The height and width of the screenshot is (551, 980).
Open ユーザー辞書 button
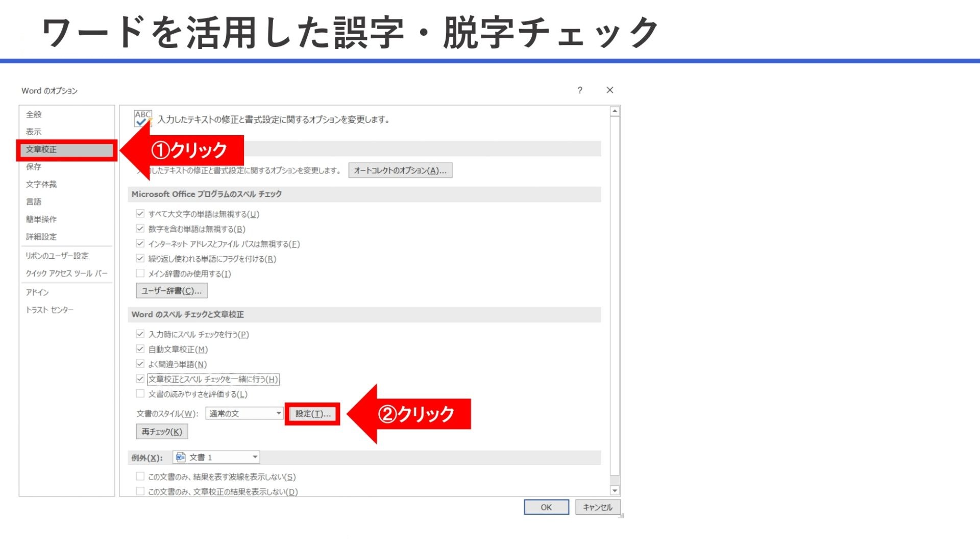[x=171, y=291]
